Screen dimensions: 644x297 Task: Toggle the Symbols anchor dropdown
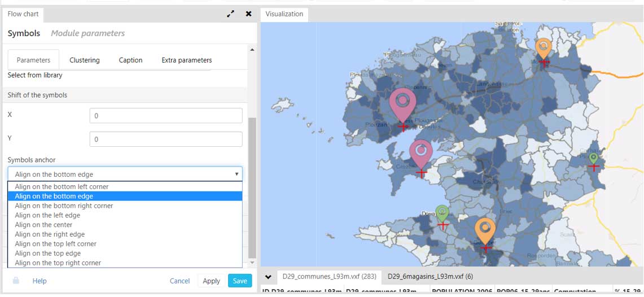125,174
